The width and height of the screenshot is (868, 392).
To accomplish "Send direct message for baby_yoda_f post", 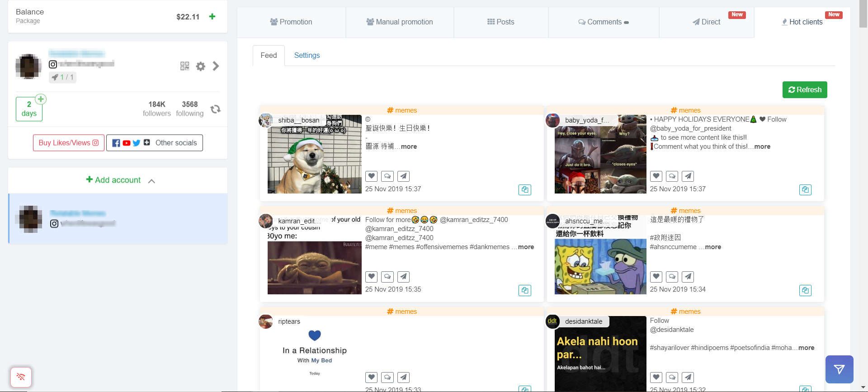I will [688, 176].
